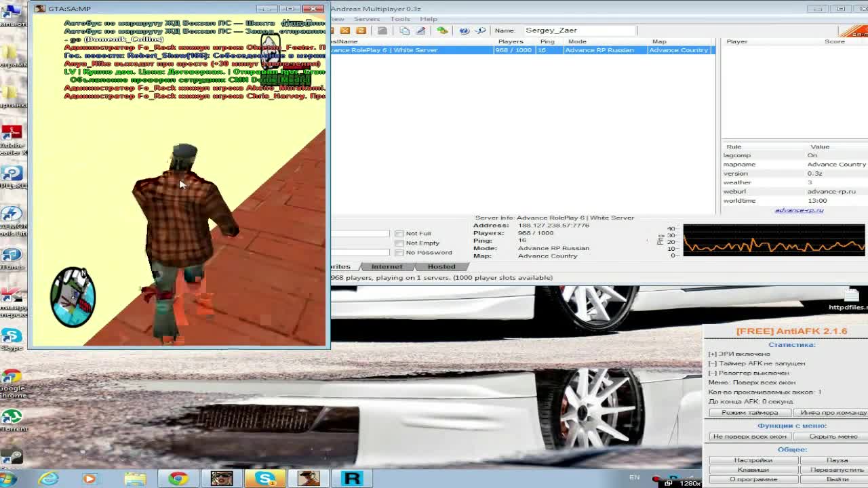Viewport: 868px width, 488px height.
Task: Open Skype desktop shortcut
Action: pyautogui.click(x=12, y=339)
